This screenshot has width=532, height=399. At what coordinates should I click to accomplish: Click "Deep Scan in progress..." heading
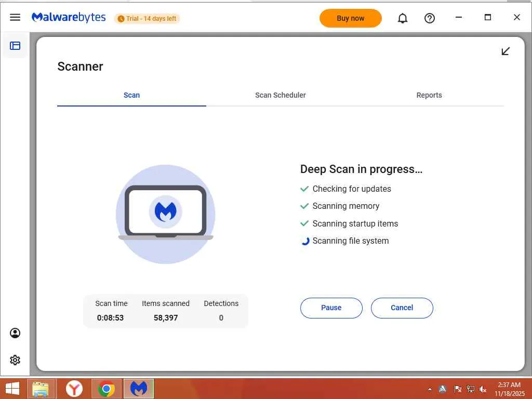click(x=362, y=169)
